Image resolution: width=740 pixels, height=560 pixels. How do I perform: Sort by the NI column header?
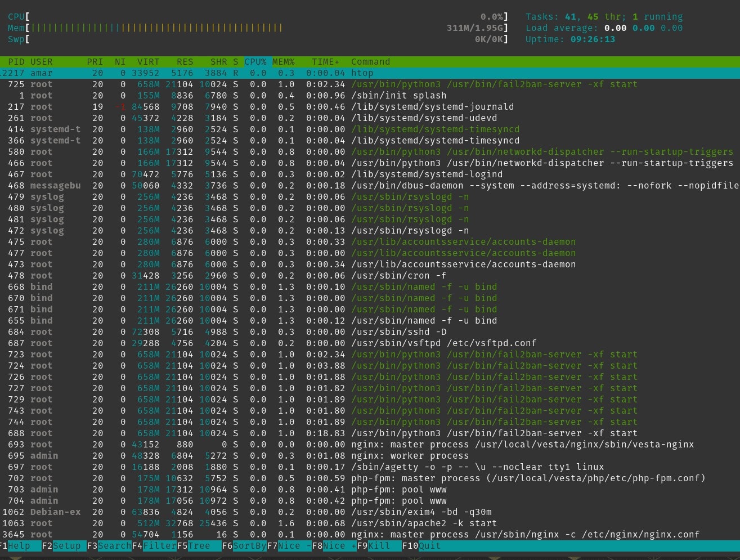point(120,62)
